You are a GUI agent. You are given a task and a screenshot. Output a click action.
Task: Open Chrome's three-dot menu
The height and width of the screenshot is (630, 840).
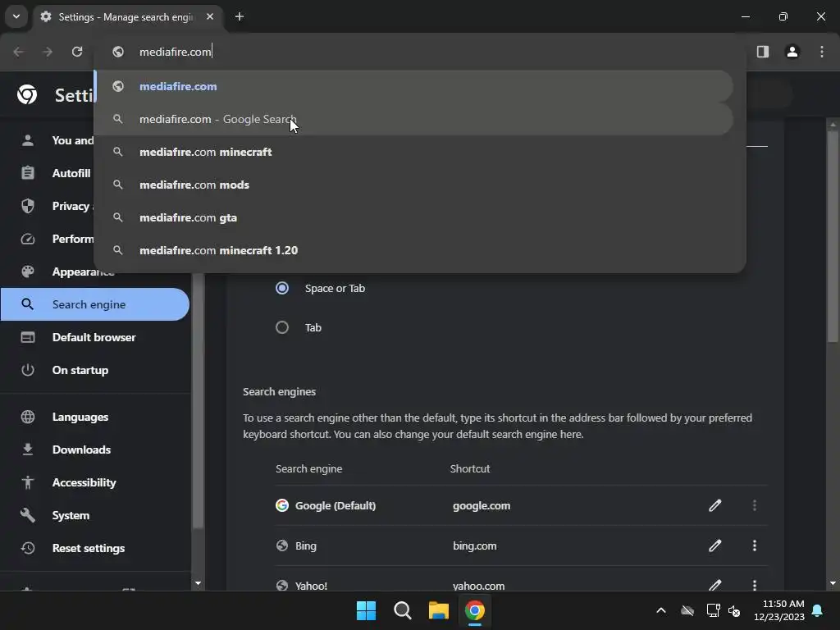click(822, 52)
